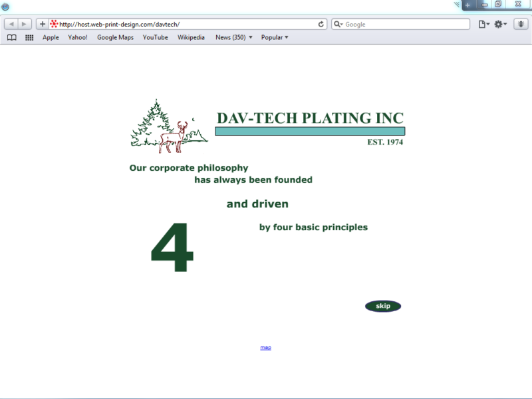Add a bookmark with the plus button
532x399 pixels.
(43, 24)
